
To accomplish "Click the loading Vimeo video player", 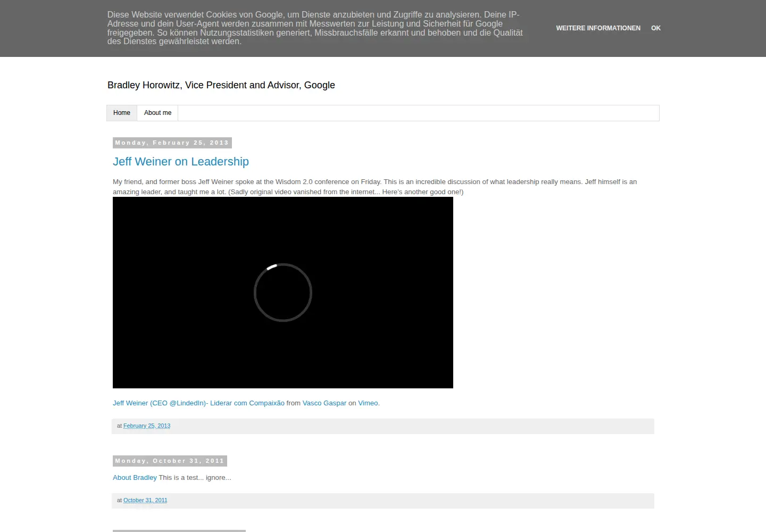I will pyautogui.click(x=283, y=293).
